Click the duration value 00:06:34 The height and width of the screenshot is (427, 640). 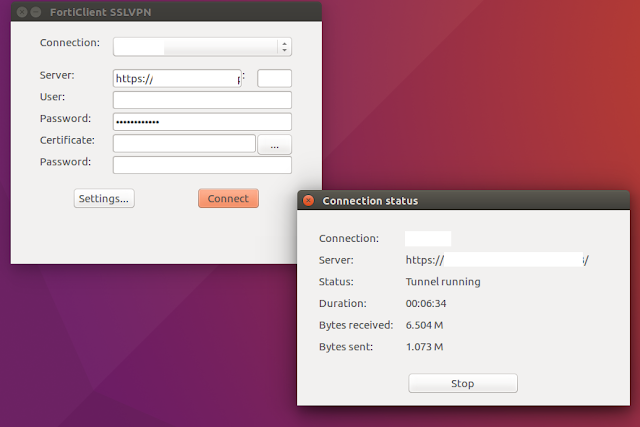point(426,303)
